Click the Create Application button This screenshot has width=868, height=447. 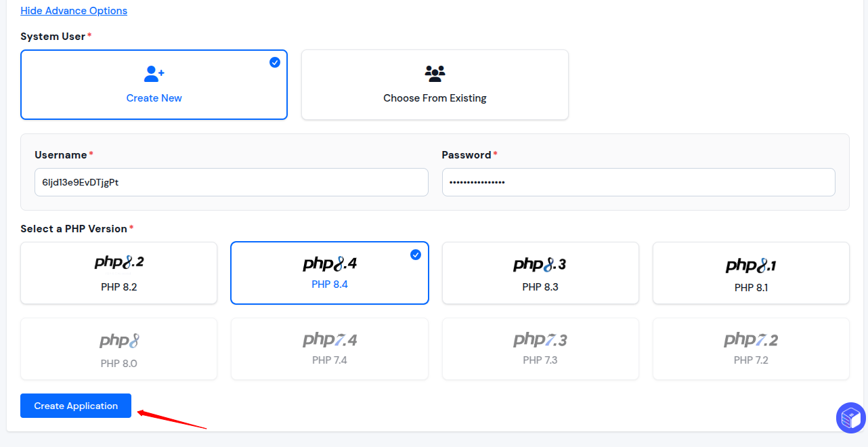coord(76,406)
